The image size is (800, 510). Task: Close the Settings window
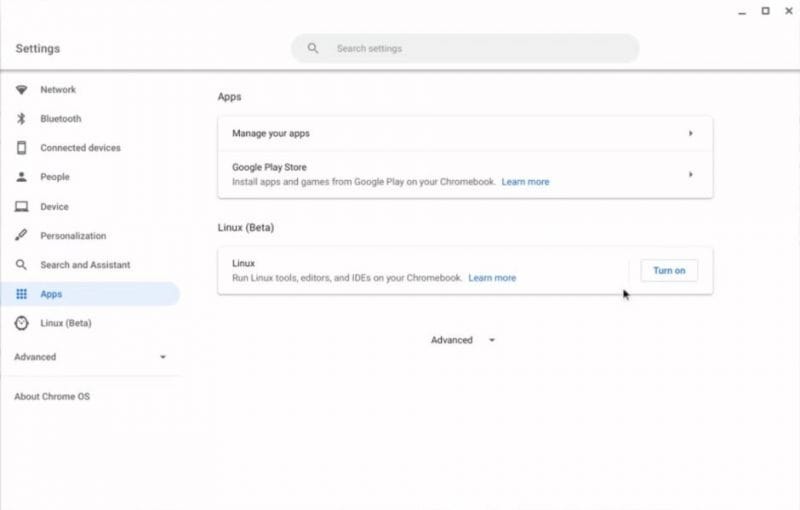click(x=789, y=11)
